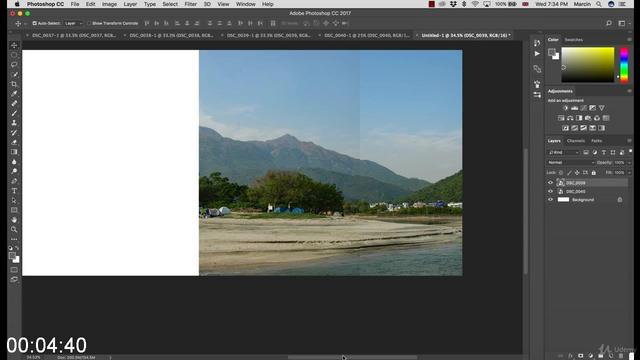Open the Normal blend mode dropdown

tap(570, 162)
